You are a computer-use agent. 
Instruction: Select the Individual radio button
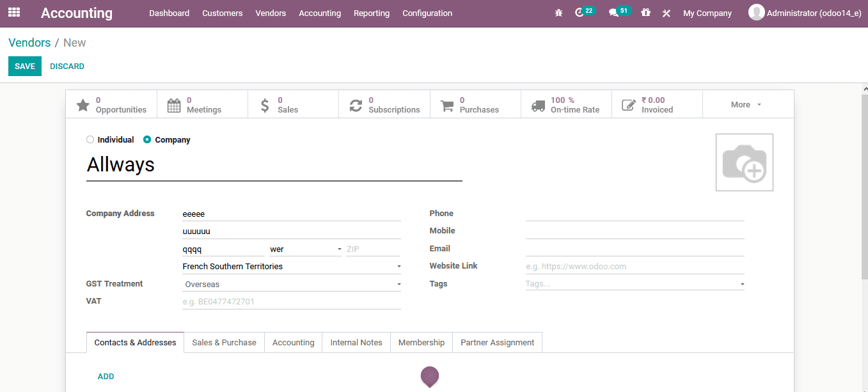click(x=90, y=139)
